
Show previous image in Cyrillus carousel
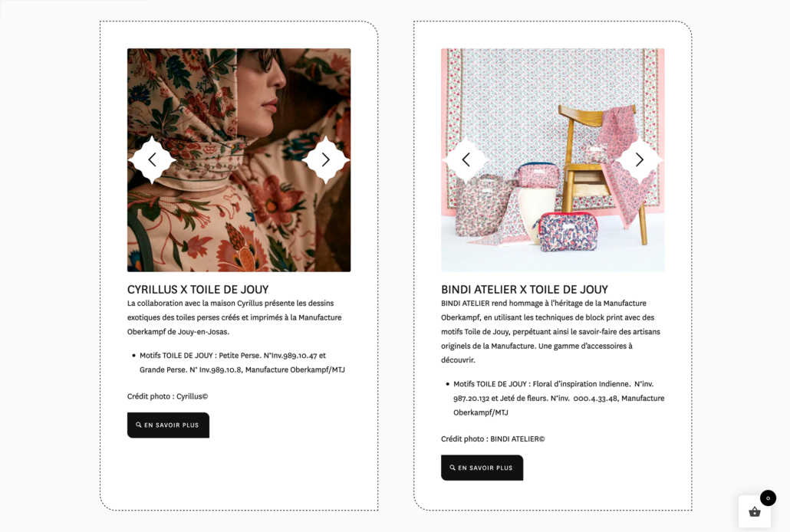pyautogui.click(x=152, y=159)
